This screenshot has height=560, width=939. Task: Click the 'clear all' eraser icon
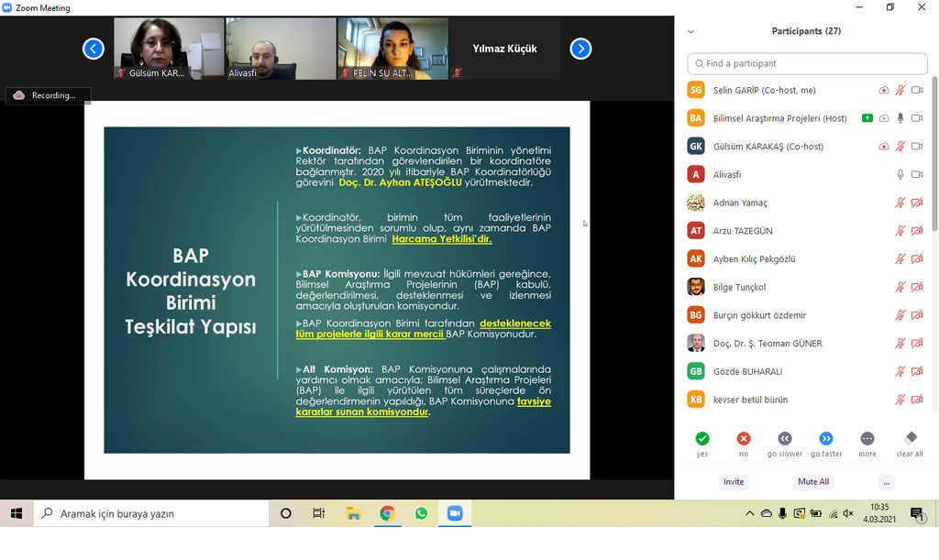(x=910, y=439)
